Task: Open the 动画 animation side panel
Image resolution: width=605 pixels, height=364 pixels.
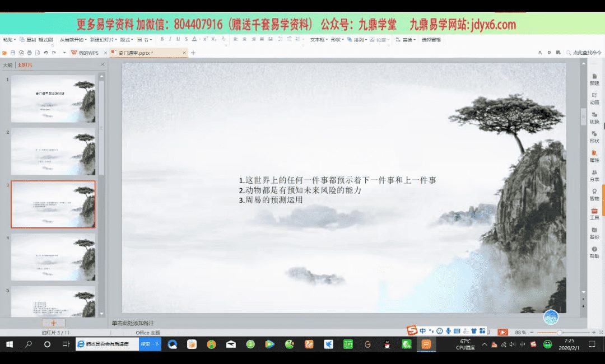Action: point(594,98)
